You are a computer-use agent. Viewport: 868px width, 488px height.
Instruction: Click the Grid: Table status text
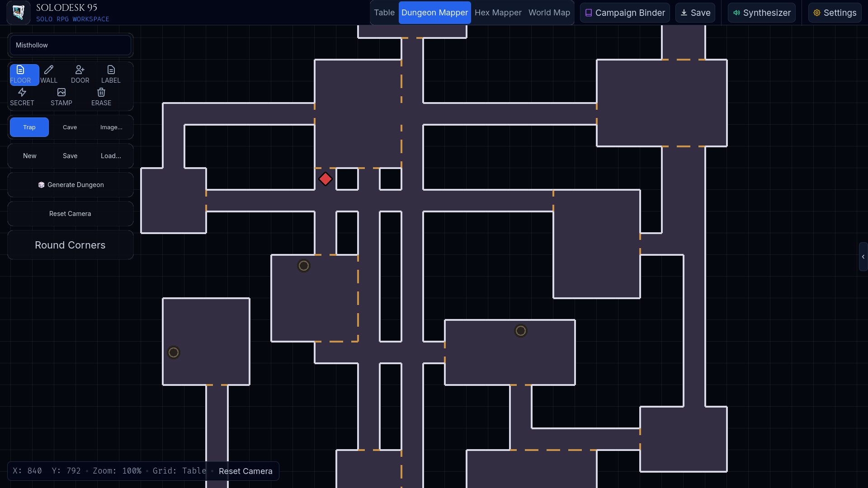coord(179,471)
